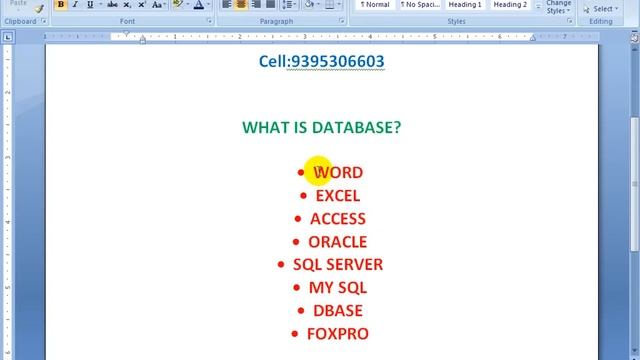Open highlight color dropdown arrow
This screenshot has height=360, width=640.
click(188, 4)
